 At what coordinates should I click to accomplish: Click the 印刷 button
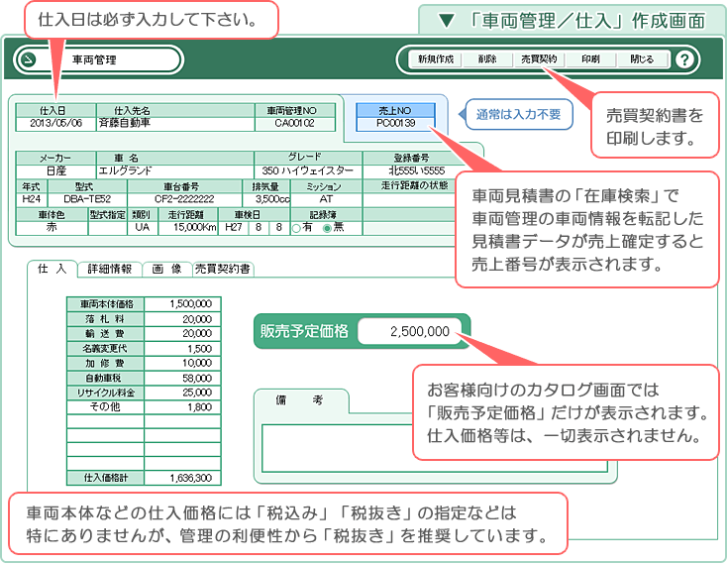coord(590,59)
